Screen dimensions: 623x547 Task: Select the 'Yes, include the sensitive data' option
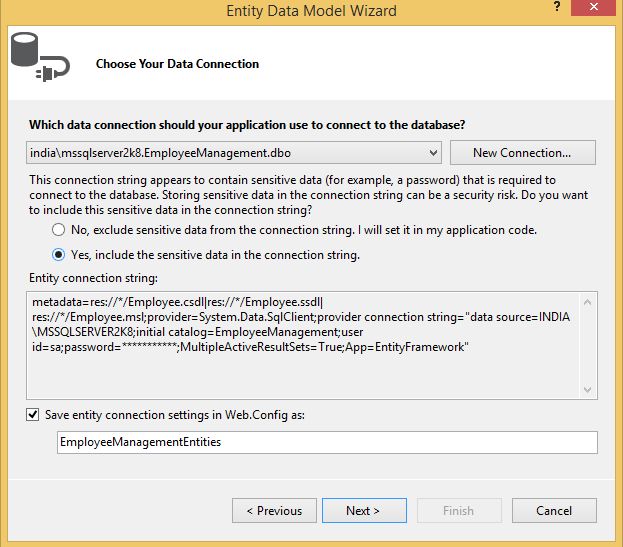click(58, 255)
